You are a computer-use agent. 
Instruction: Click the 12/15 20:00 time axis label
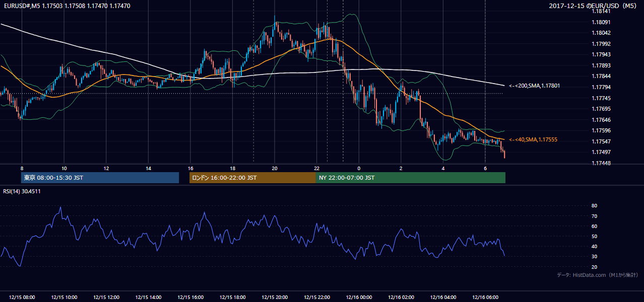coord(275,297)
